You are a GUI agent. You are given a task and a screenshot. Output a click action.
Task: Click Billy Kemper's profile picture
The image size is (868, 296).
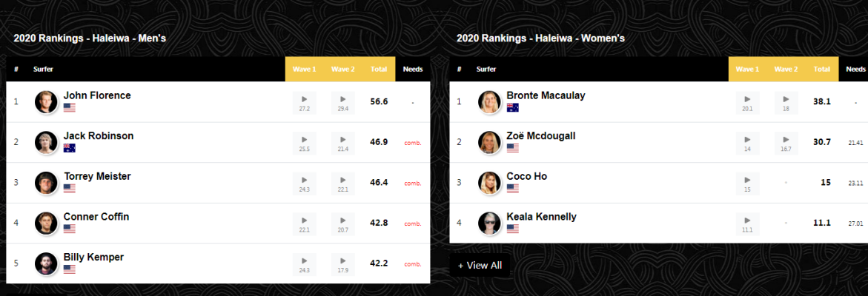[46, 263]
